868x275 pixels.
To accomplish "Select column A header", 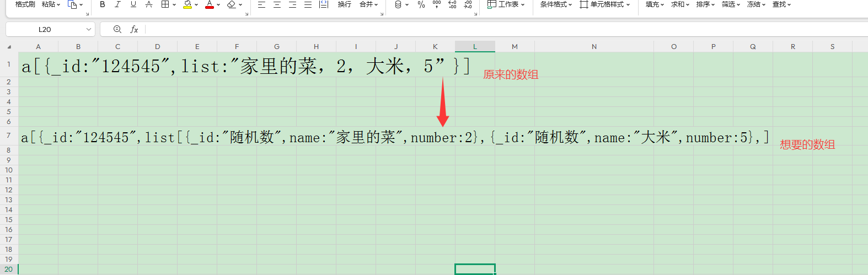I will (38, 47).
